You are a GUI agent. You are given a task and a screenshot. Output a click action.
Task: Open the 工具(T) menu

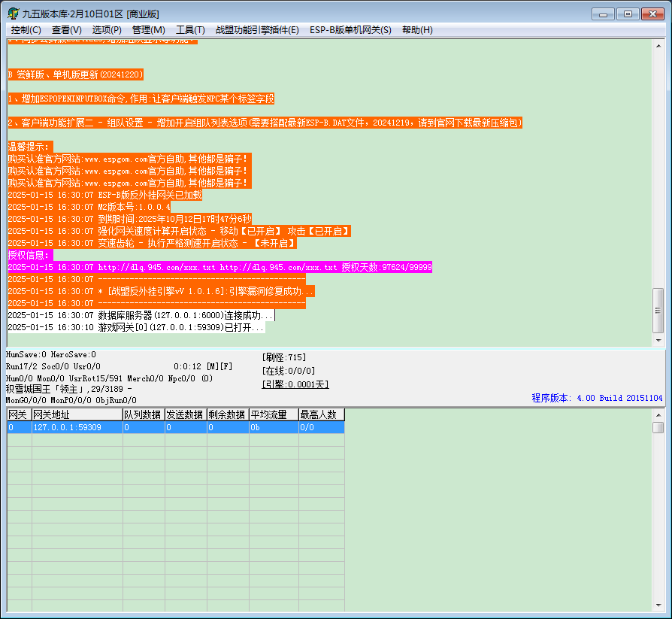(190, 30)
